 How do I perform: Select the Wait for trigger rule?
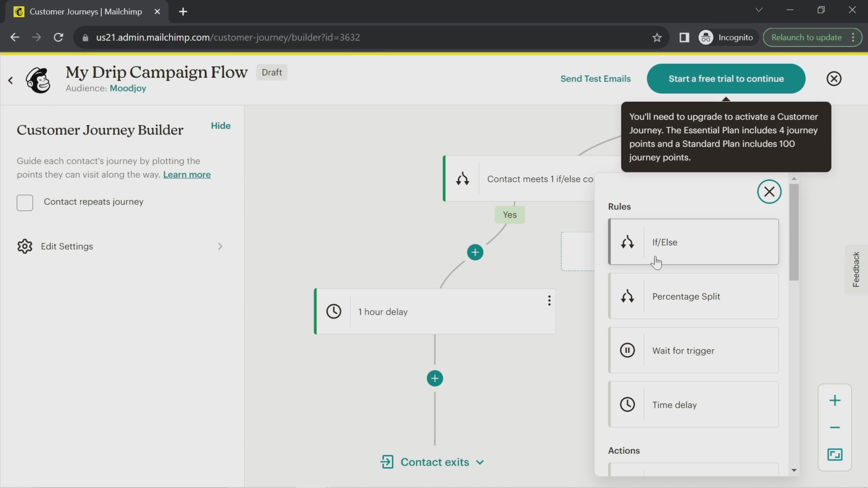point(693,350)
